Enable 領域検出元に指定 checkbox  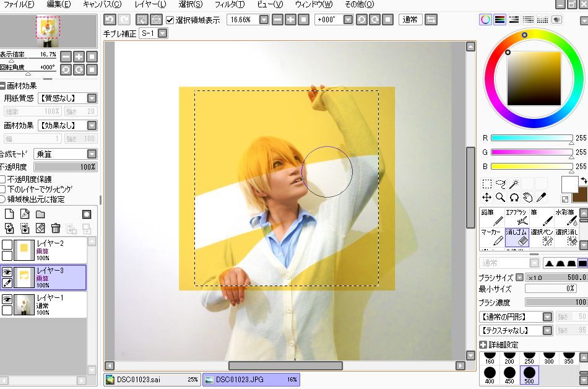(x=2, y=199)
